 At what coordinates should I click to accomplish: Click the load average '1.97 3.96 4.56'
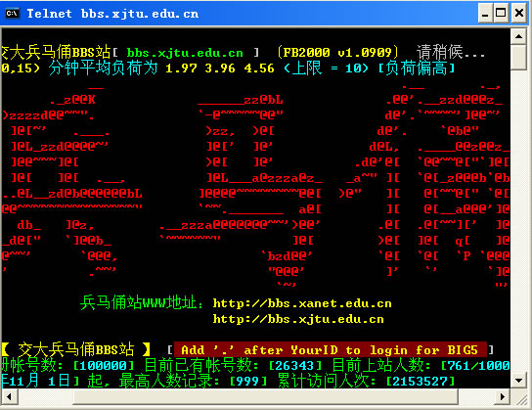(x=220, y=68)
